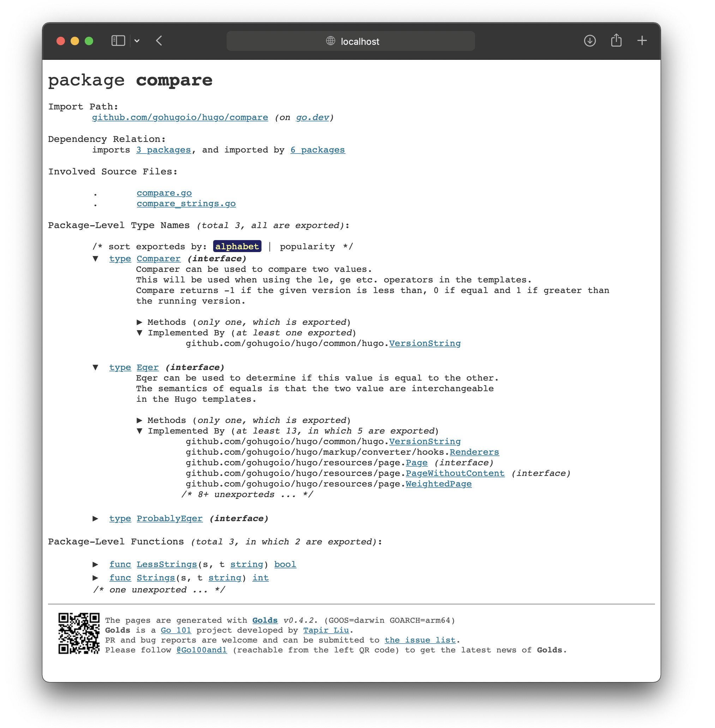Expand the LessStrings function details
The height and width of the screenshot is (728, 715).
click(95, 564)
